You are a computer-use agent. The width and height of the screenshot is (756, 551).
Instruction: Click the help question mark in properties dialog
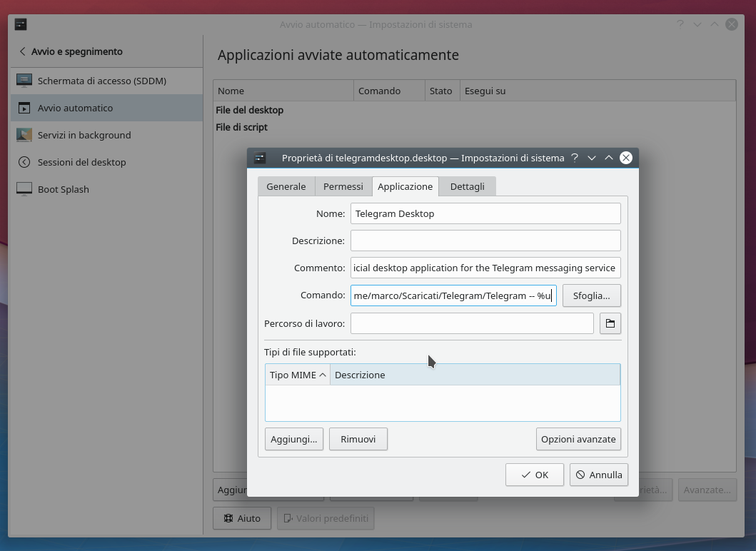(575, 158)
